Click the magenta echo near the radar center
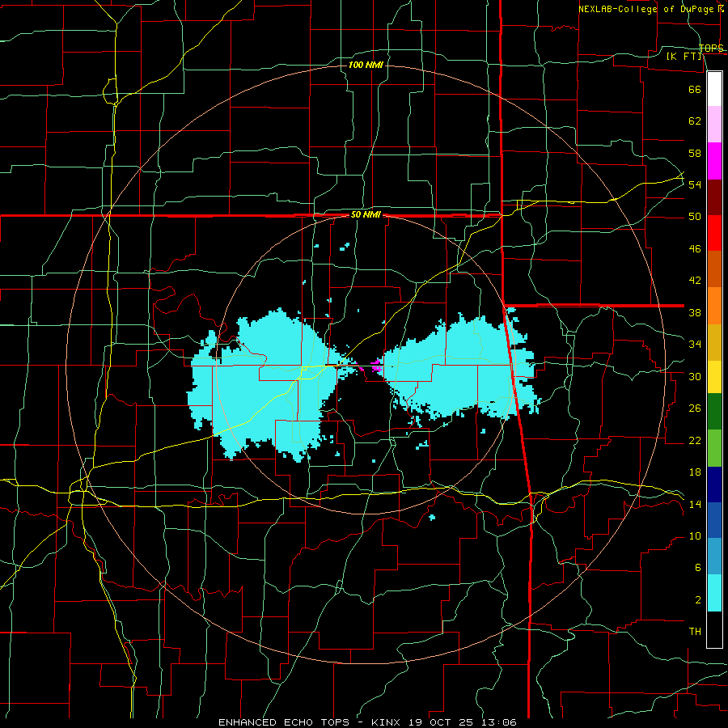This screenshot has height=728, width=728. [x=376, y=366]
